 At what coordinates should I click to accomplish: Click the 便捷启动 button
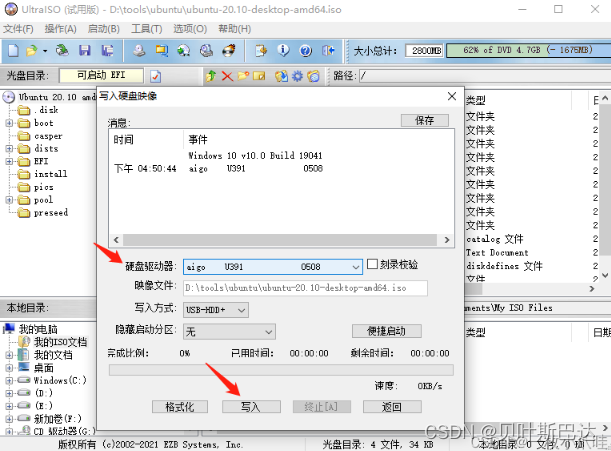point(387,331)
